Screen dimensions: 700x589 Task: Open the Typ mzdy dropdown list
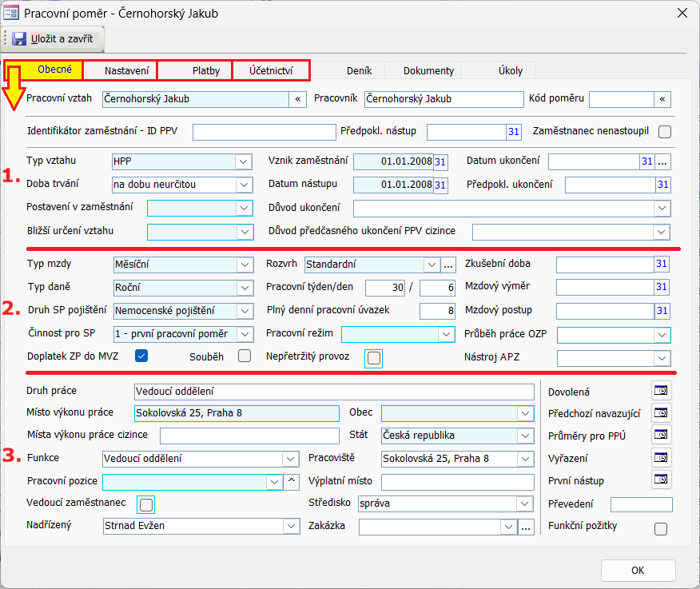point(244,265)
